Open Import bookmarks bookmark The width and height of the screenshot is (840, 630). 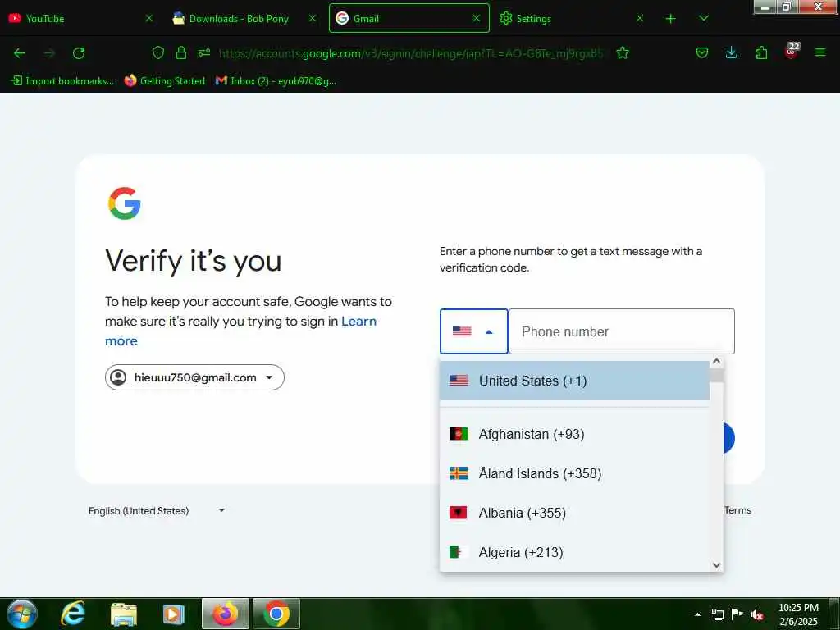coord(62,81)
